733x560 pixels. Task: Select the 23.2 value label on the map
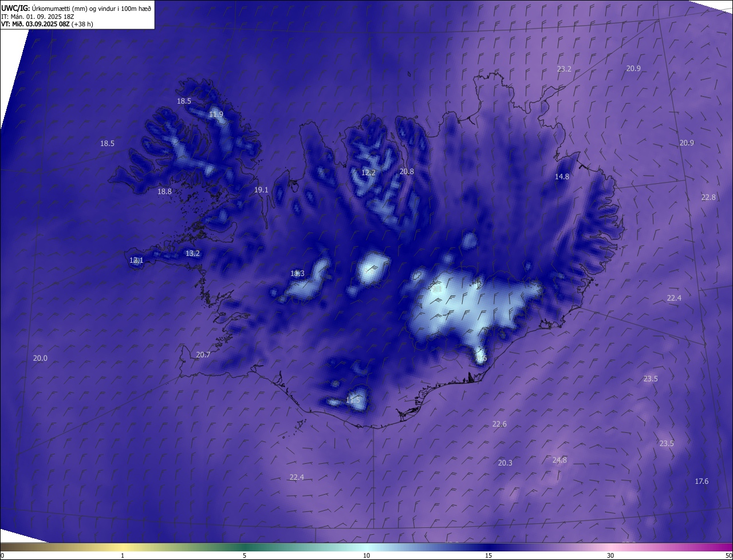(564, 69)
